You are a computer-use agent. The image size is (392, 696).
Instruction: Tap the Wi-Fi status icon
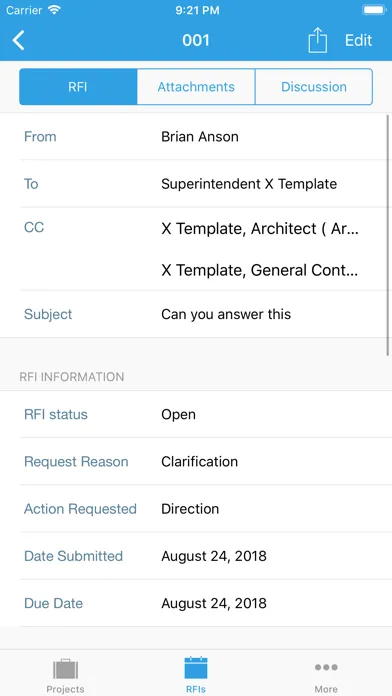pyautogui.click(x=54, y=10)
